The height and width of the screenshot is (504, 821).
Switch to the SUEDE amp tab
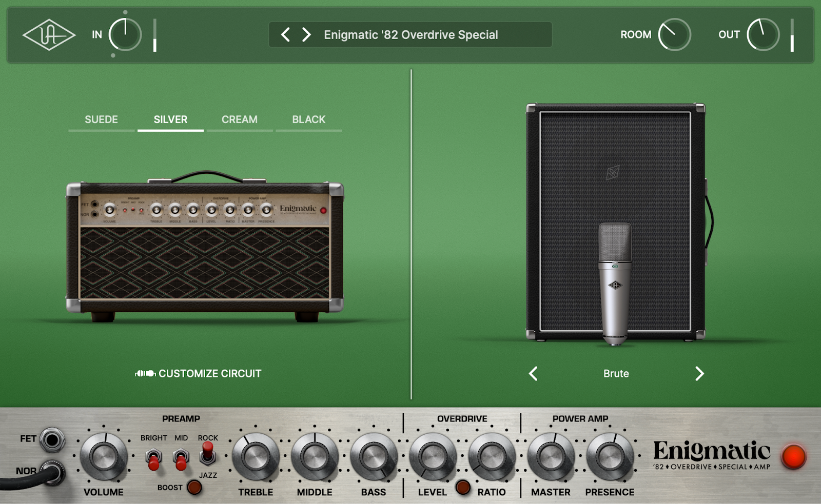pyautogui.click(x=101, y=119)
